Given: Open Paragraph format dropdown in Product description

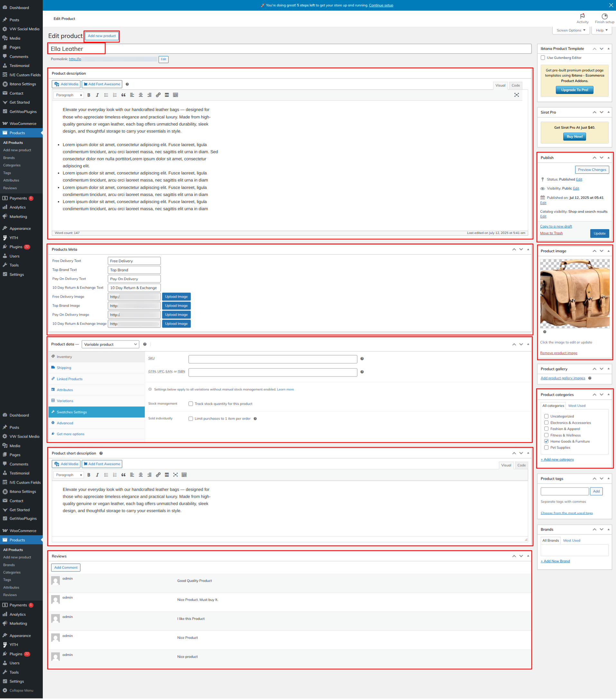Looking at the screenshot, I should pos(69,95).
